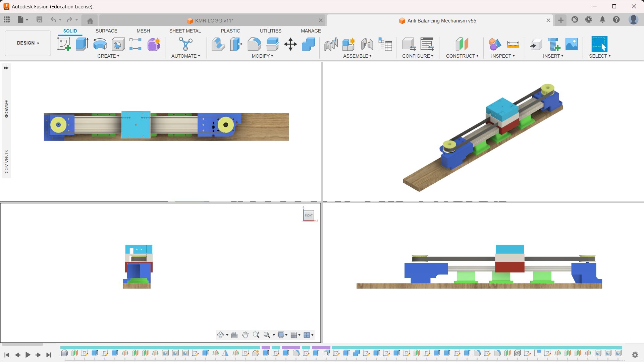Expand the CONSTRUCT menu dropdown
This screenshot has height=362, width=644.
[x=462, y=56]
